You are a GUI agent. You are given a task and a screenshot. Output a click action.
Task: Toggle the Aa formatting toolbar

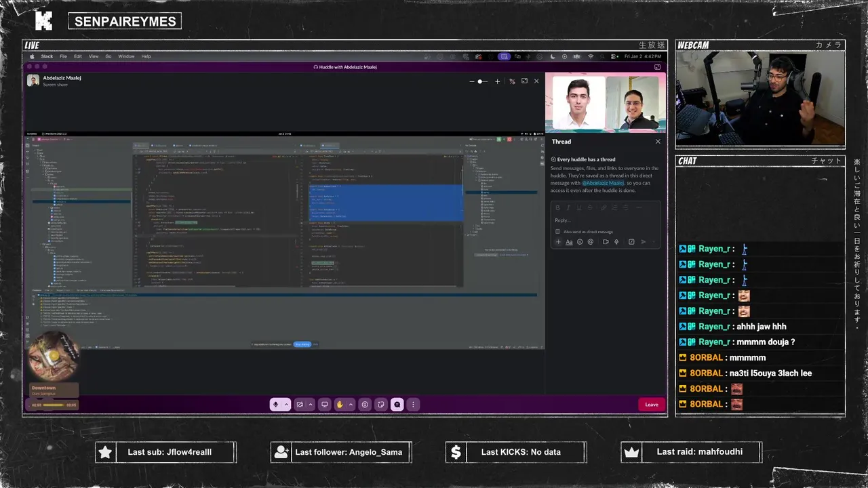pos(569,242)
